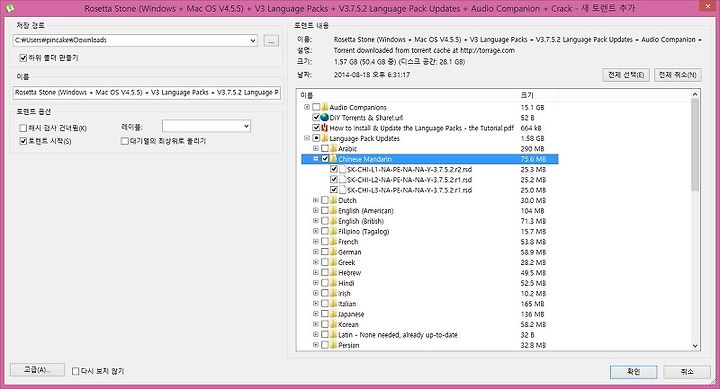720x389 pixels.
Task: Collapse the Language Pack Updates node
Action: 307,138
